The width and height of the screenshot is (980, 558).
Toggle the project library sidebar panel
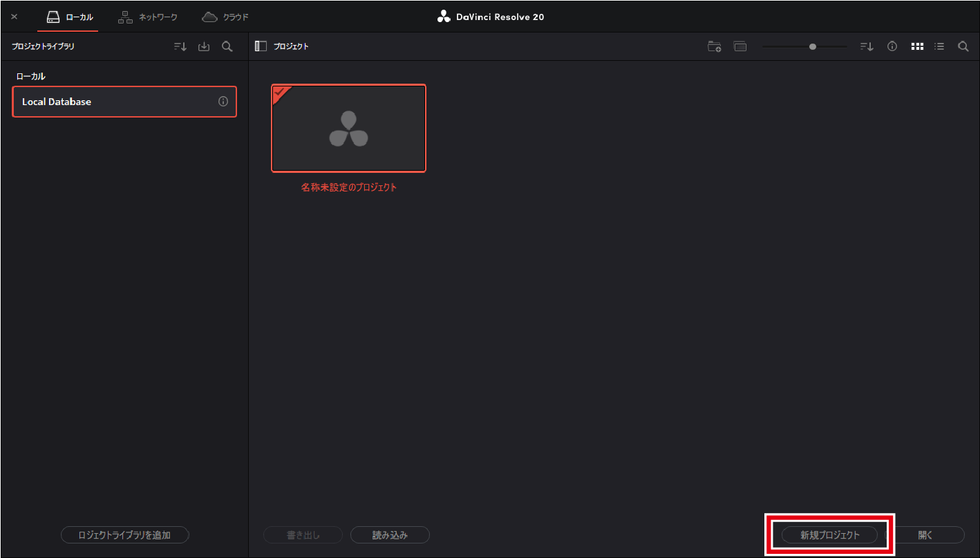(261, 46)
